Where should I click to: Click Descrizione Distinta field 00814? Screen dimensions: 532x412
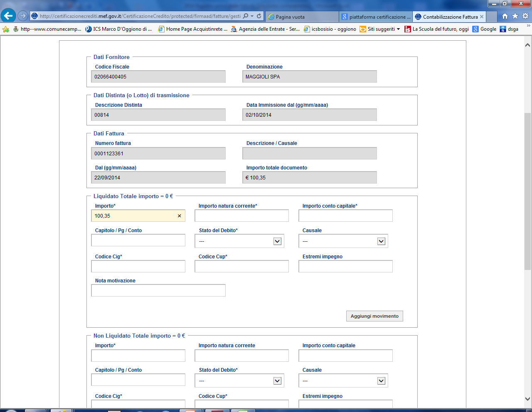[x=158, y=115]
